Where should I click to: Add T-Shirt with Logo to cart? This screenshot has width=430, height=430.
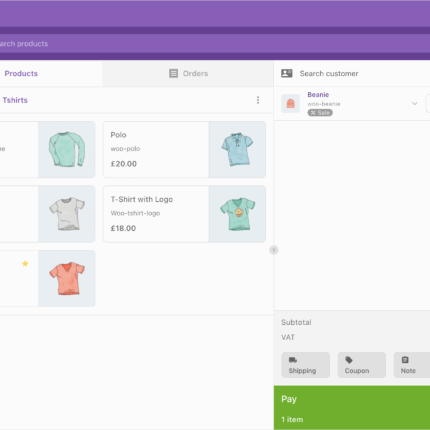[184, 214]
